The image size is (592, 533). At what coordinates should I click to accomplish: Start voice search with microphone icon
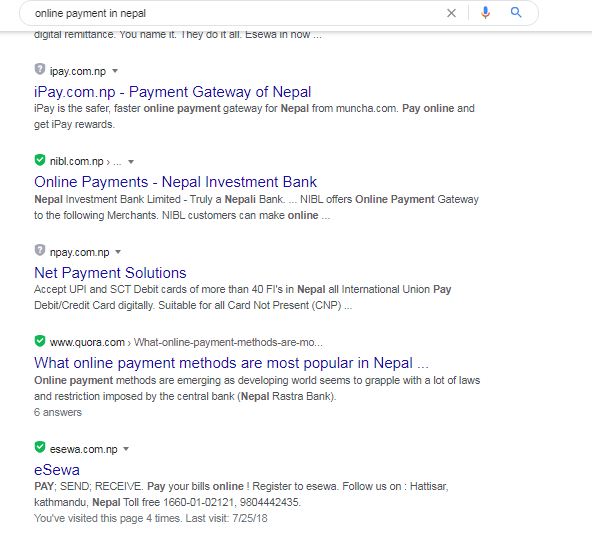pyautogui.click(x=485, y=13)
